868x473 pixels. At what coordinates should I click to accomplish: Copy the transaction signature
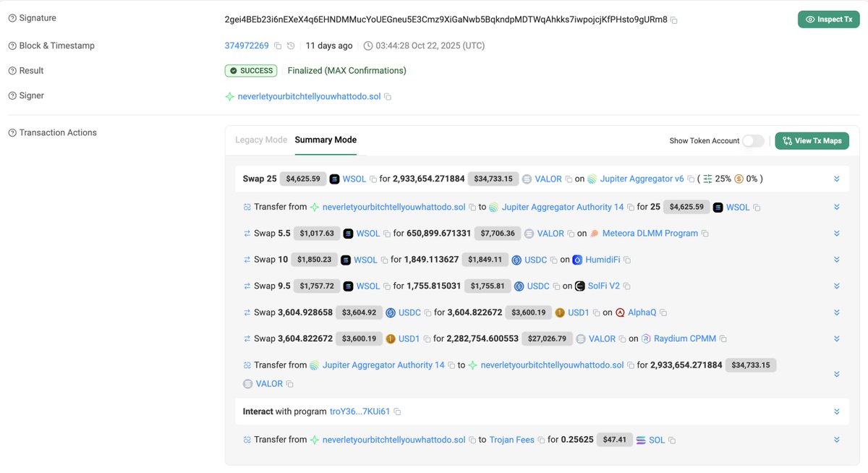tap(673, 21)
